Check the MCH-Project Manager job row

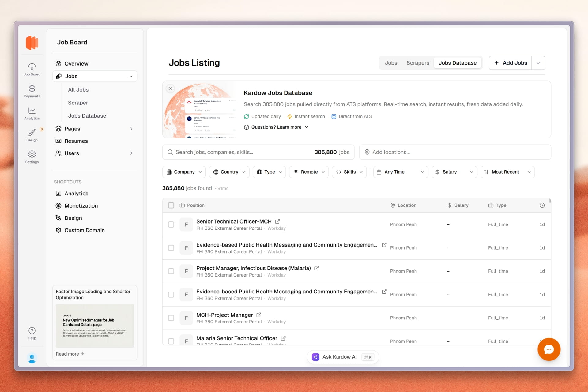(x=171, y=318)
